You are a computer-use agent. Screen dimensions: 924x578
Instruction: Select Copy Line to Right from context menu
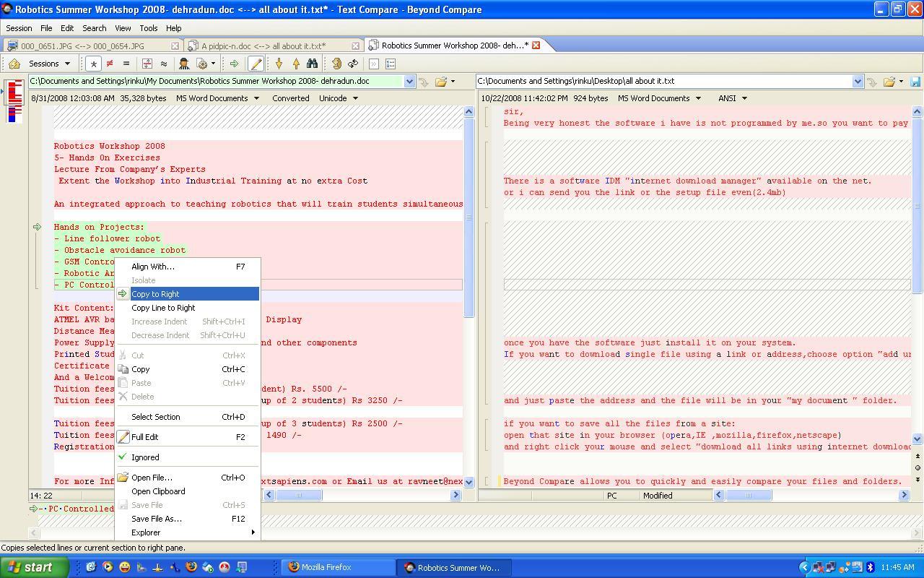tap(163, 308)
